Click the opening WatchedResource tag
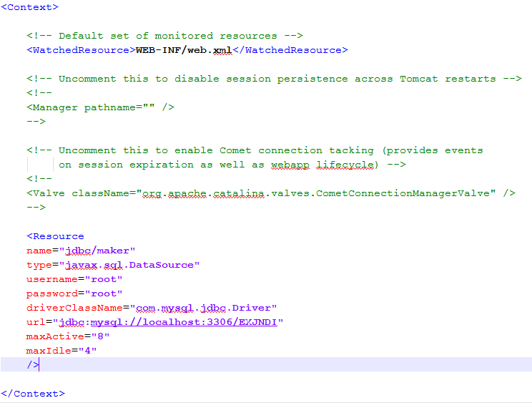This screenshot has height=403, width=532. point(81,50)
